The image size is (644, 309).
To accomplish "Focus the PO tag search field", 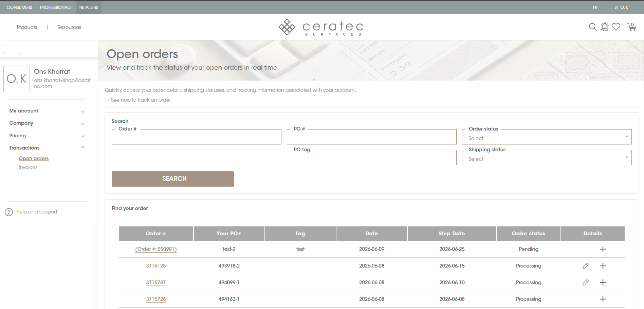I will click(372, 158).
